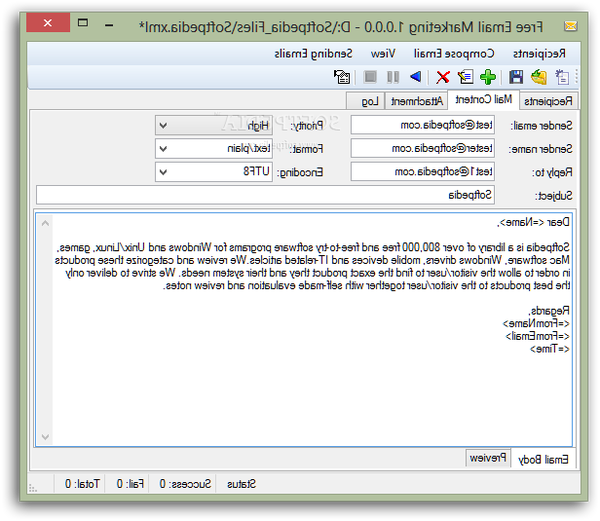
Task: Stop sending using the stop icon
Action: pos(370,76)
